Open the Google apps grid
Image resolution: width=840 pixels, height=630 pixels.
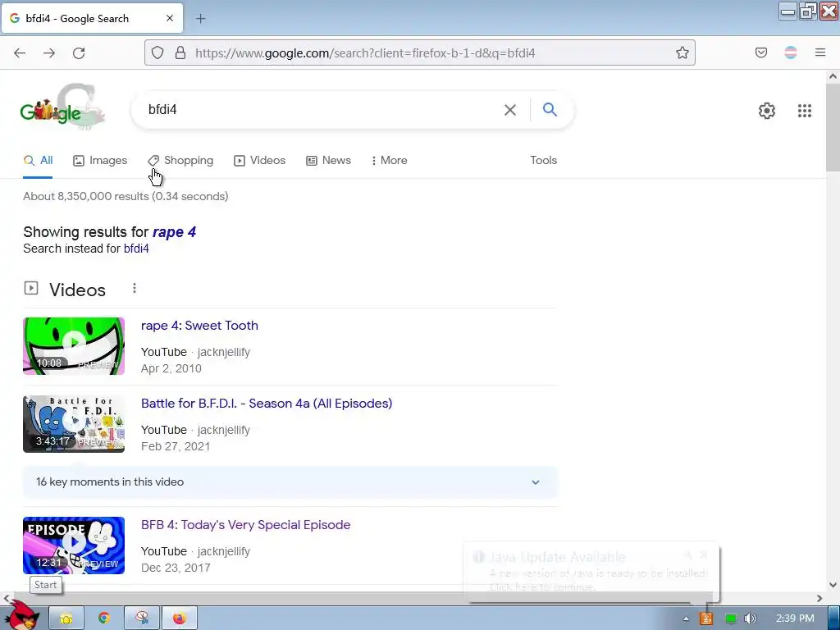pyautogui.click(x=804, y=111)
